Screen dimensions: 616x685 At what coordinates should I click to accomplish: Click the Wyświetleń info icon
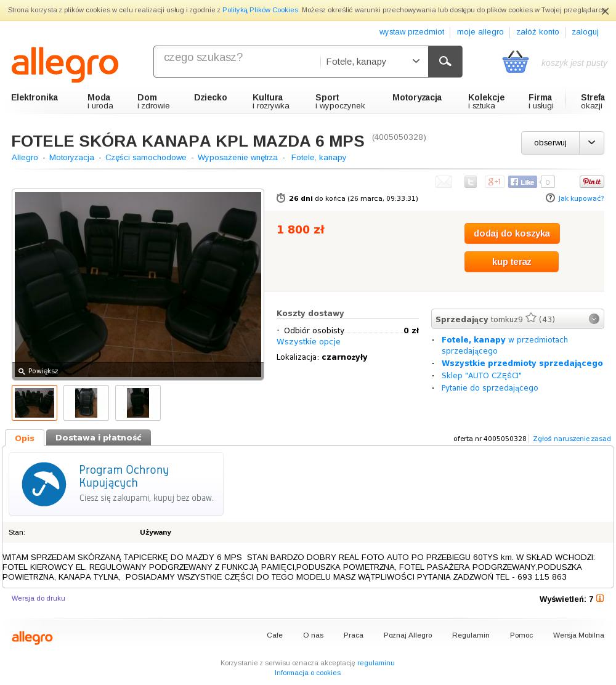[x=600, y=599]
